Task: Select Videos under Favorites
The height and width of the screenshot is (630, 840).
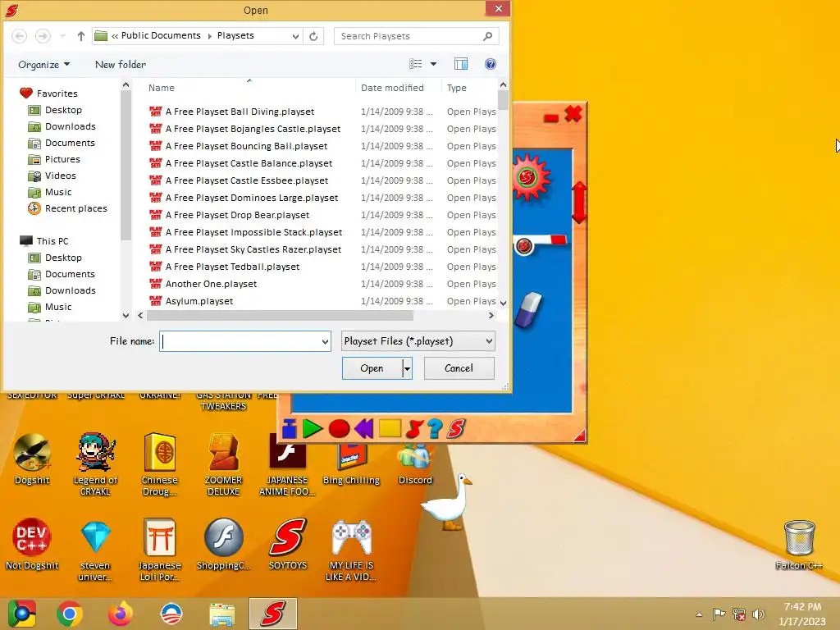Action: pyautogui.click(x=60, y=176)
